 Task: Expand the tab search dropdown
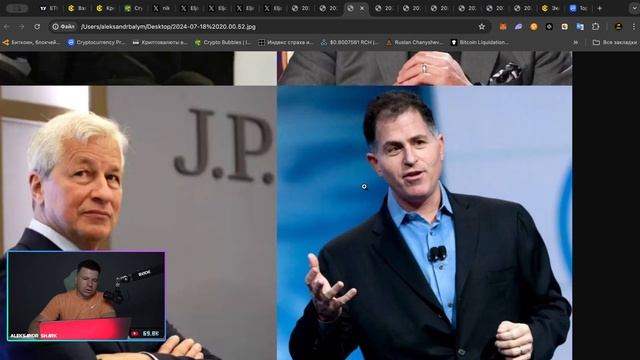pos(635,8)
